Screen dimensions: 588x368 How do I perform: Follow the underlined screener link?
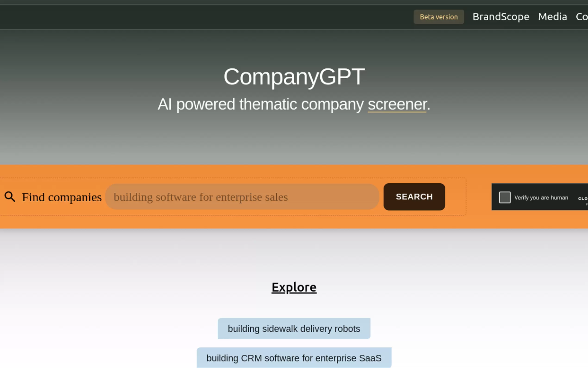[397, 105]
